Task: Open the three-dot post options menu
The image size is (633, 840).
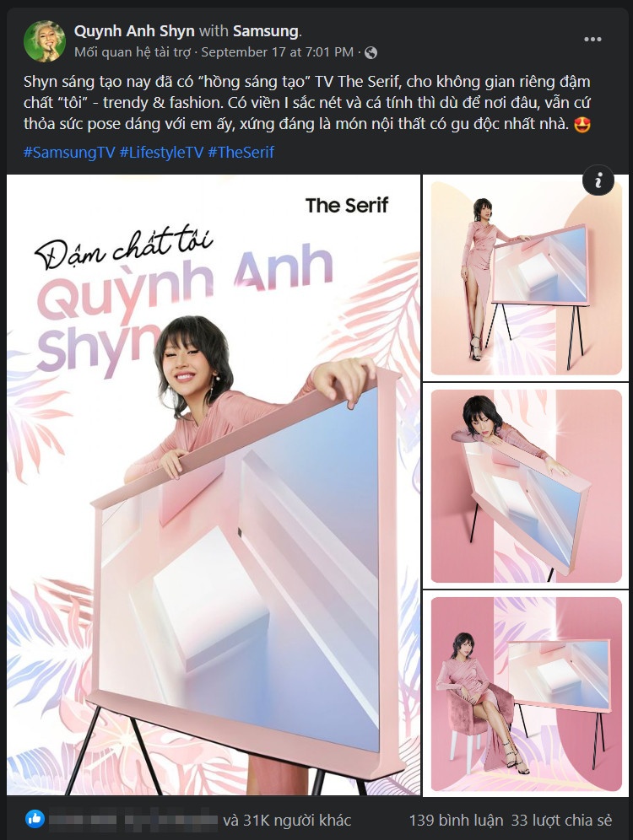Action: click(x=592, y=40)
